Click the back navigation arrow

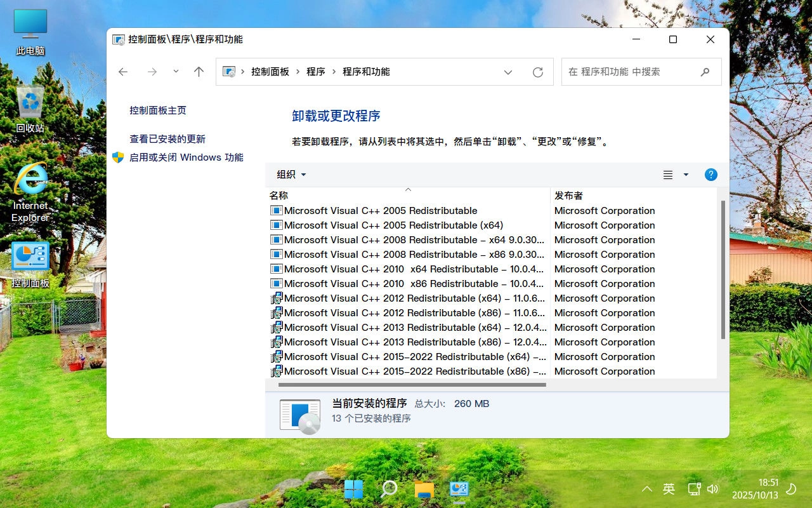[x=123, y=72]
